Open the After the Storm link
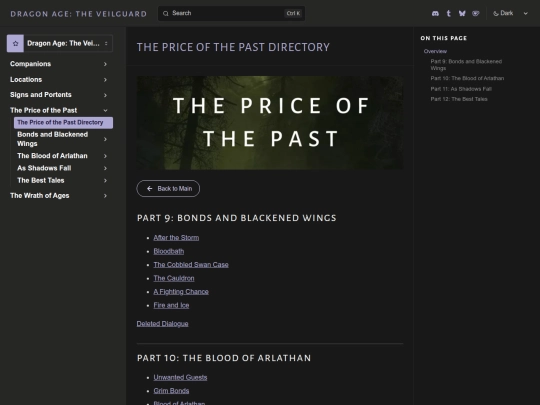Viewport: 540px width, 405px height. coord(176,238)
